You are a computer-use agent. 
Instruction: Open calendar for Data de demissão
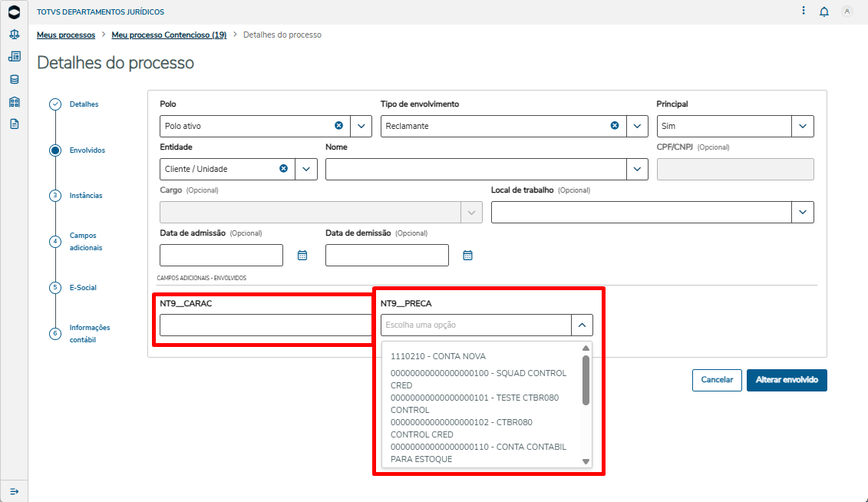click(x=468, y=255)
